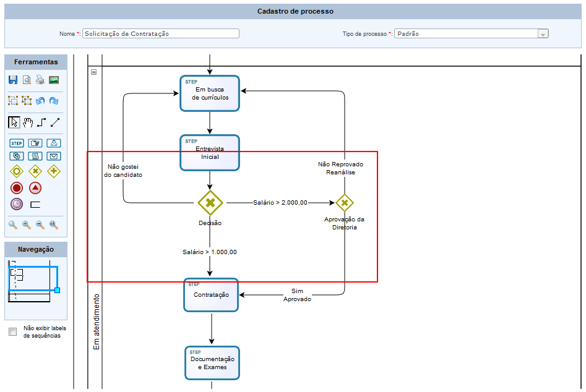Screen dimensions: 586x392
Task: Select the hand pan tool
Action: coord(27,122)
